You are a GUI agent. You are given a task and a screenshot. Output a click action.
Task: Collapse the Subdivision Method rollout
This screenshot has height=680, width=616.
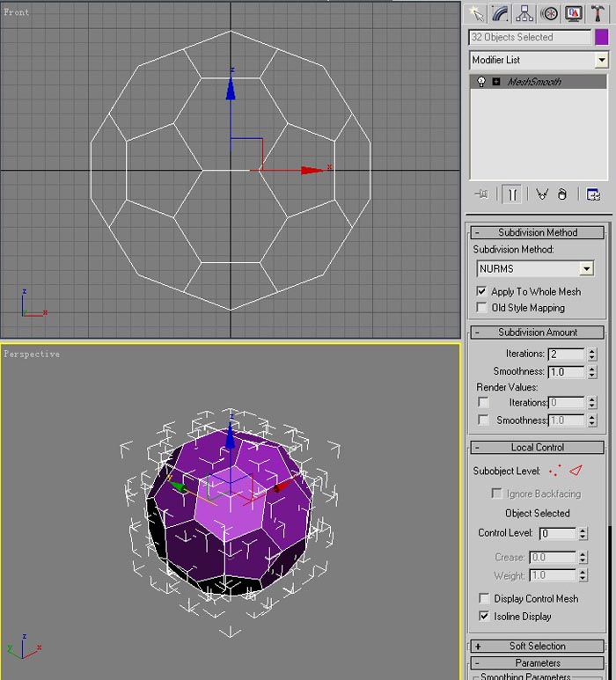pyautogui.click(x=537, y=232)
